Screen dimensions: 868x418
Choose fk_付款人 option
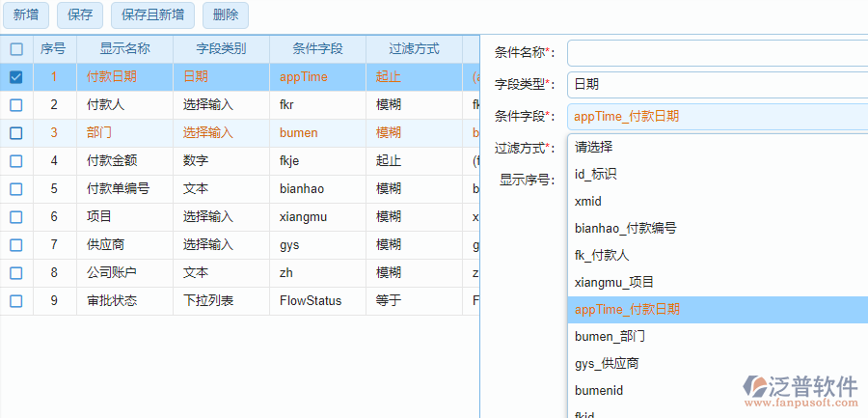point(718,256)
